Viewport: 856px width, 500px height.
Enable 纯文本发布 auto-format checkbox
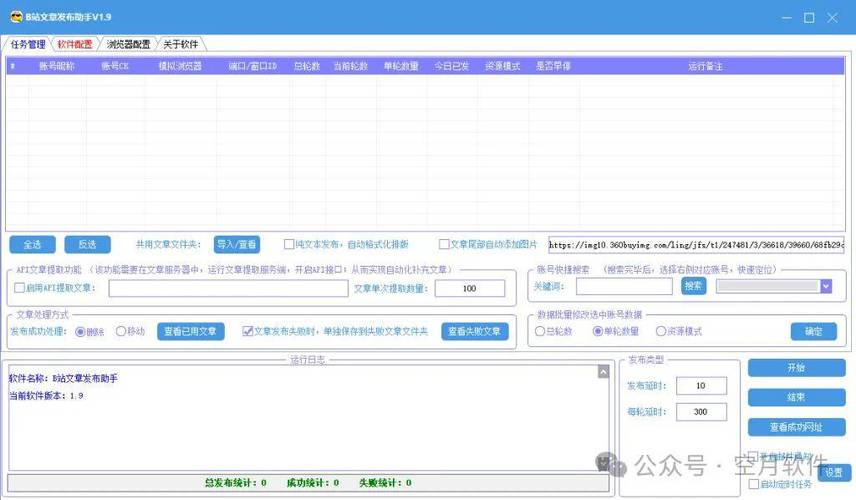tap(289, 244)
